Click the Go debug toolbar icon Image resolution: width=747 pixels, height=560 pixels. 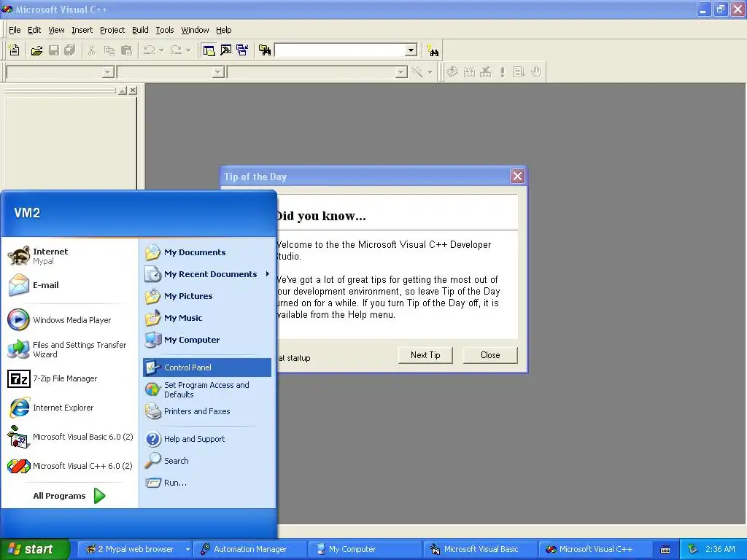519,72
